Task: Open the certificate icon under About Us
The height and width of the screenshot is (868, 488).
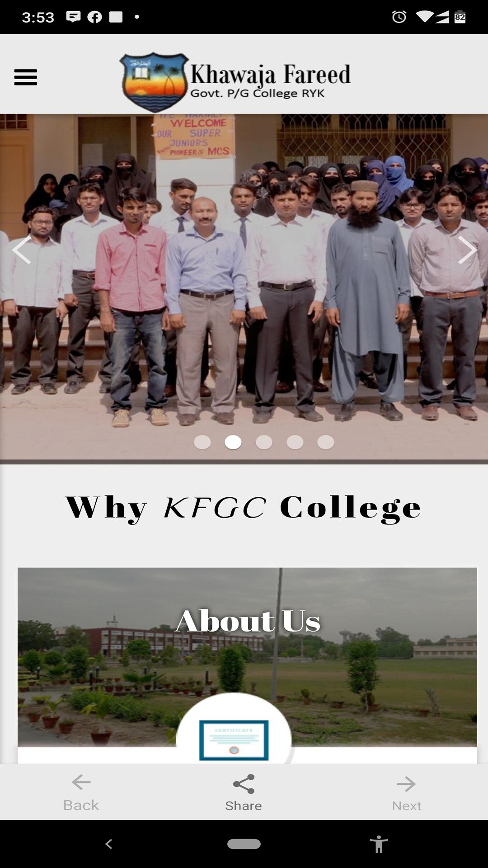Action: click(234, 740)
